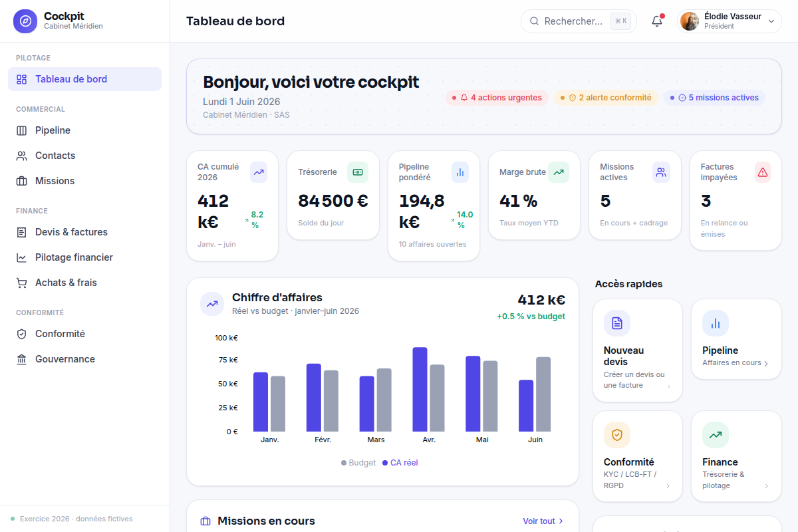Click the notification bell icon
The image size is (798, 532).
point(657,21)
